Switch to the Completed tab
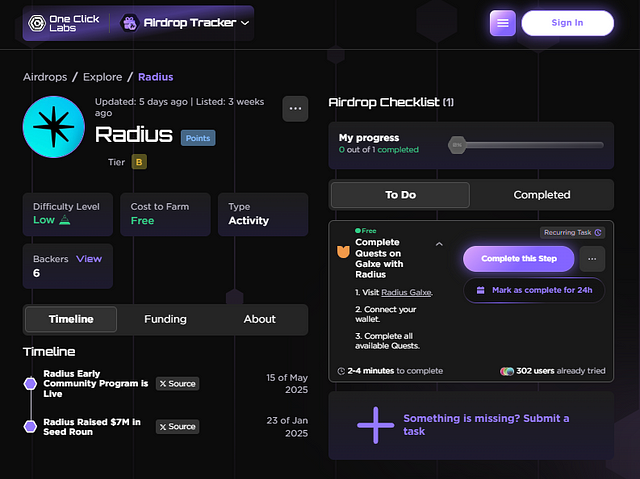640x479 pixels. [x=542, y=195]
